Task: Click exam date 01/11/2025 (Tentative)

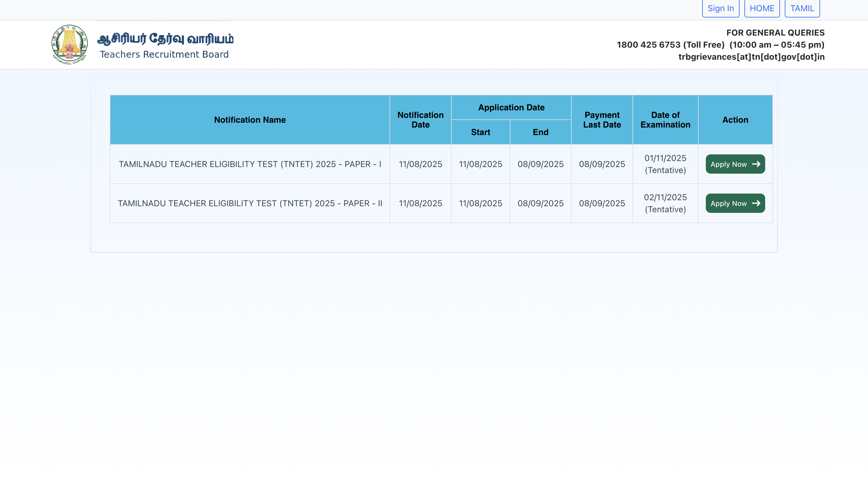Action: pyautogui.click(x=665, y=164)
